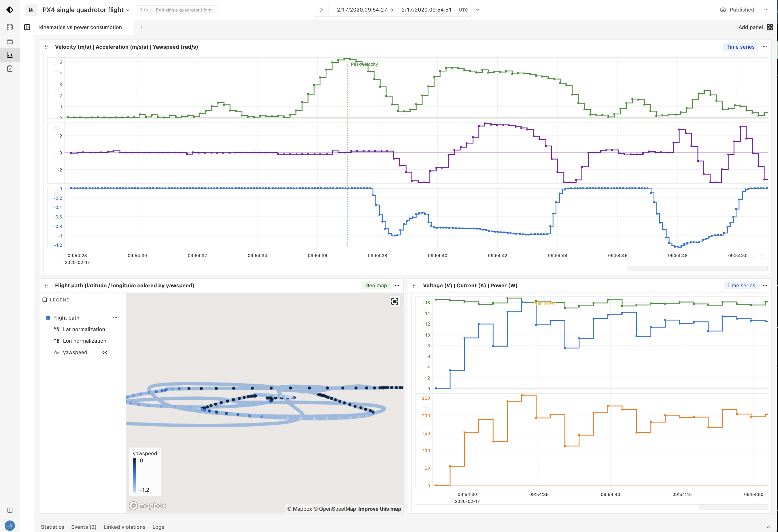Open the panels/archive icon in the left sidebar

tap(10, 41)
